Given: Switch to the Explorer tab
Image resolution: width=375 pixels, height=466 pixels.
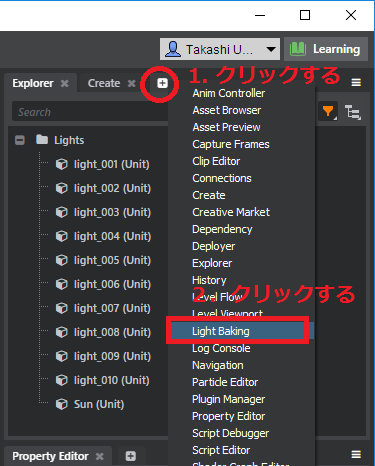Looking at the screenshot, I should point(33,83).
